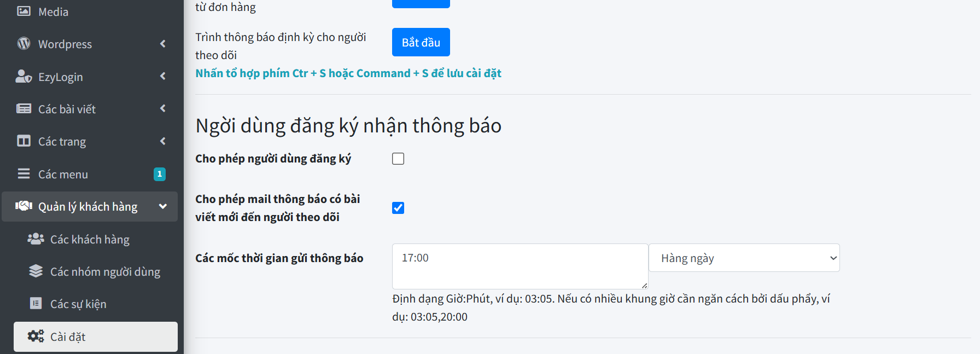Expand the Wordpress submenu chevron
This screenshot has height=354, width=980.
tap(162, 44)
